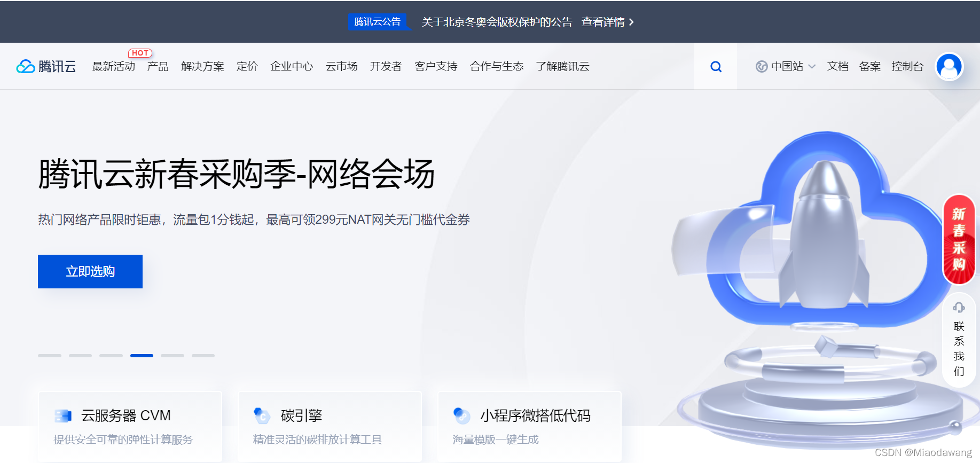This screenshot has width=980, height=463.
Task: Click the Tencent Cloud logo
Action: point(46,66)
